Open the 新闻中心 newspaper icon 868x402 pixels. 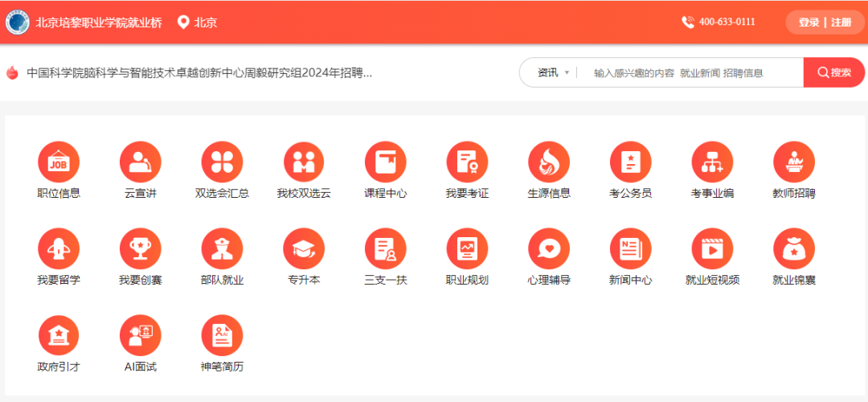pos(631,248)
